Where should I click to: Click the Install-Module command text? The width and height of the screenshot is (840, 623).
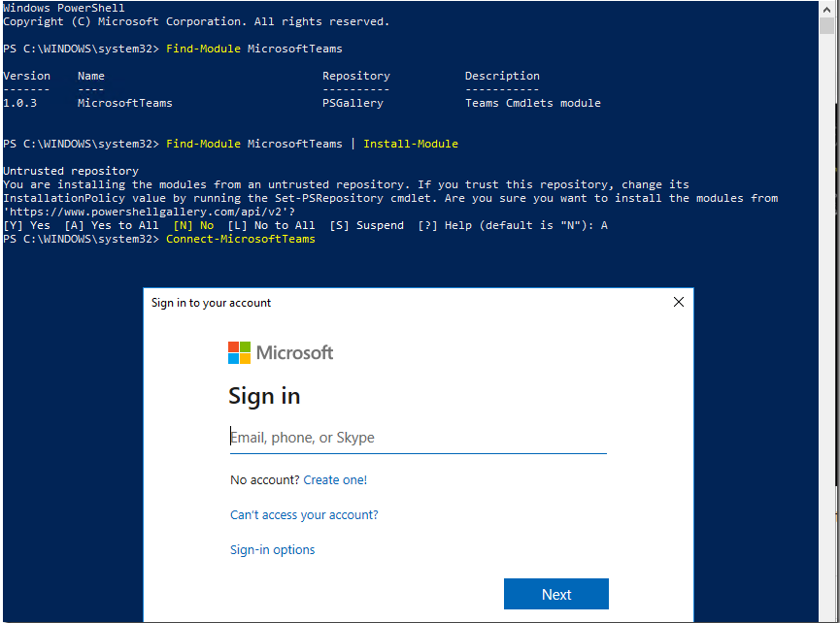(x=411, y=144)
